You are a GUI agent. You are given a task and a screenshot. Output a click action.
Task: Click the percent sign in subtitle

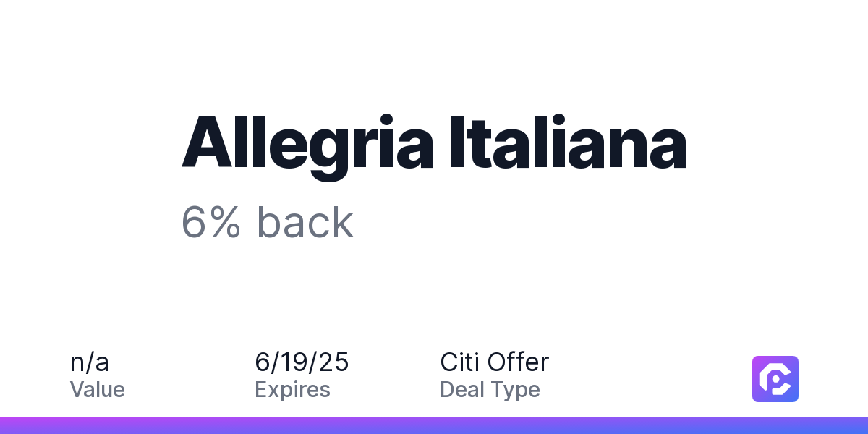(226, 223)
